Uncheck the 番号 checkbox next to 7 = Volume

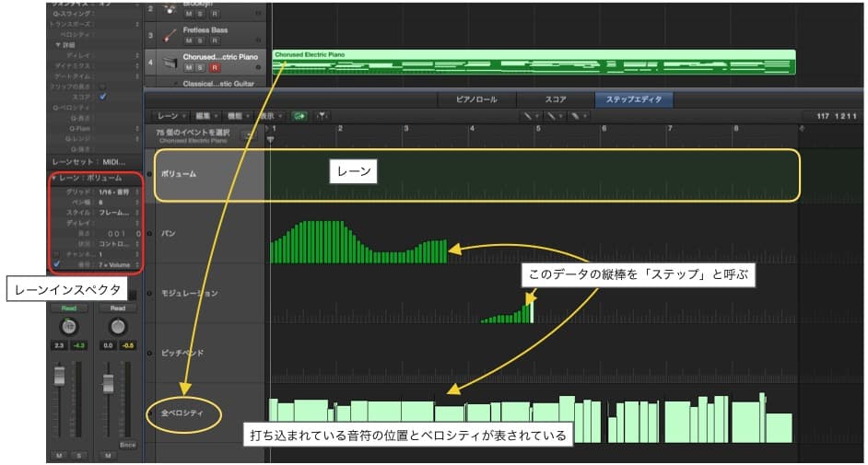[x=56, y=264]
